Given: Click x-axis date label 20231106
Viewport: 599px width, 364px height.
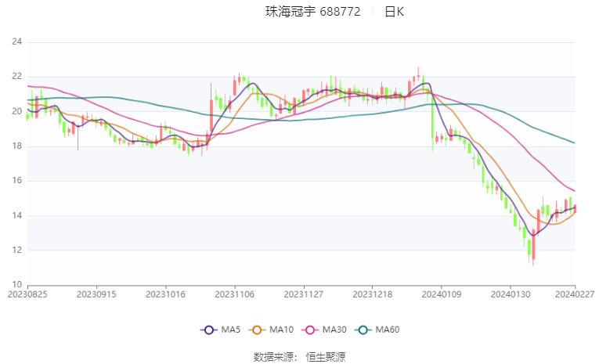Looking at the screenshot, I should [235, 294].
